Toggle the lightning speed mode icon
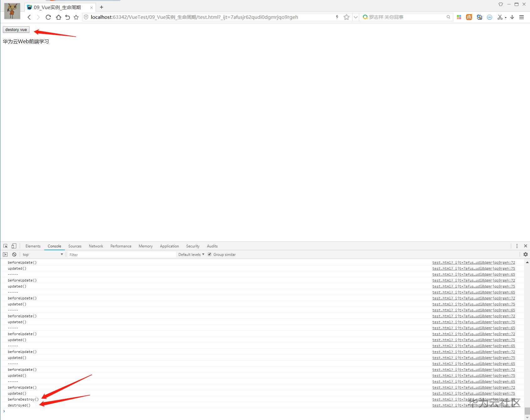Image resolution: width=530 pixels, height=420 pixels. click(337, 17)
